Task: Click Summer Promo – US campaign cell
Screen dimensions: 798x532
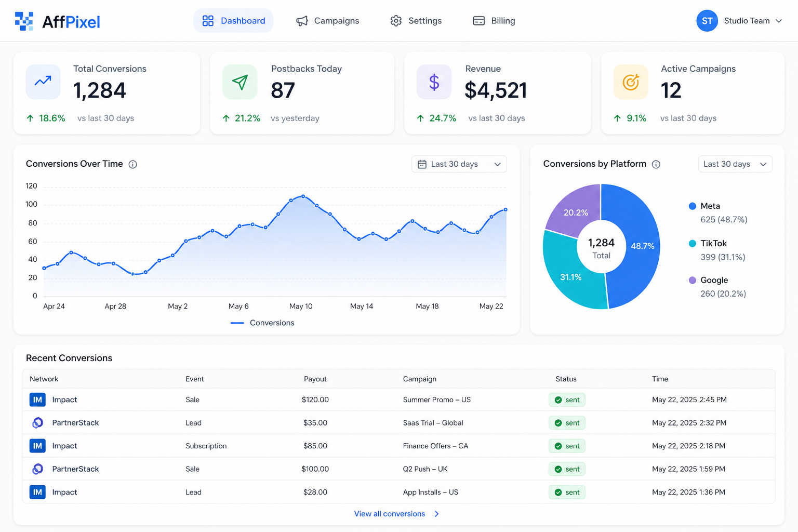Action: point(437,400)
